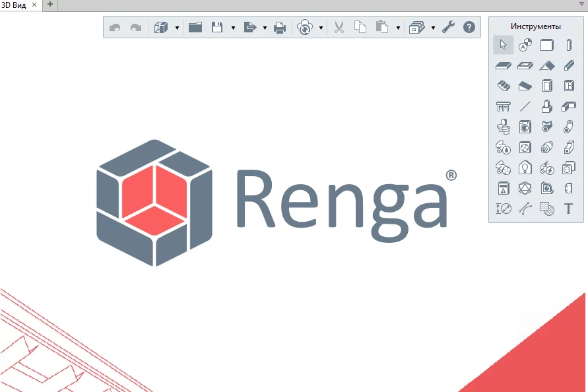The height and width of the screenshot is (392, 588).
Task: Expand the cloud sync dropdown arrow
Action: pyautogui.click(x=321, y=28)
